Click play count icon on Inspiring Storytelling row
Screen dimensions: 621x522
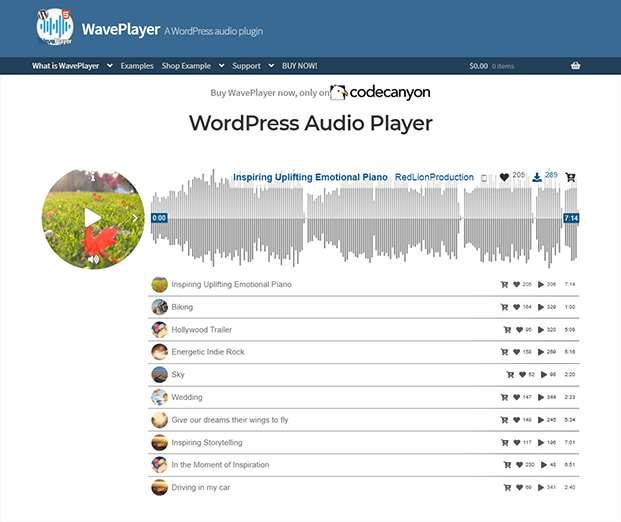click(x=541, y=442)
